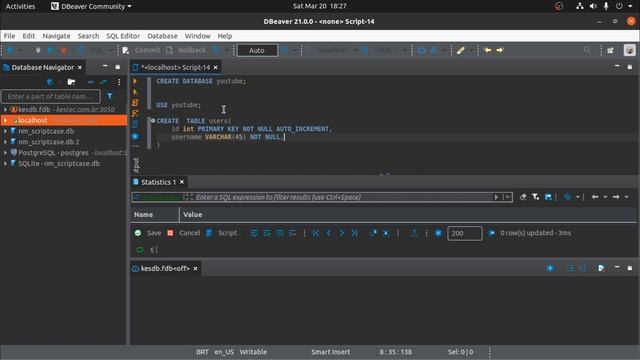
Task: Click link with editor icon in Navigator toolbar
Action: click(103, 82)
